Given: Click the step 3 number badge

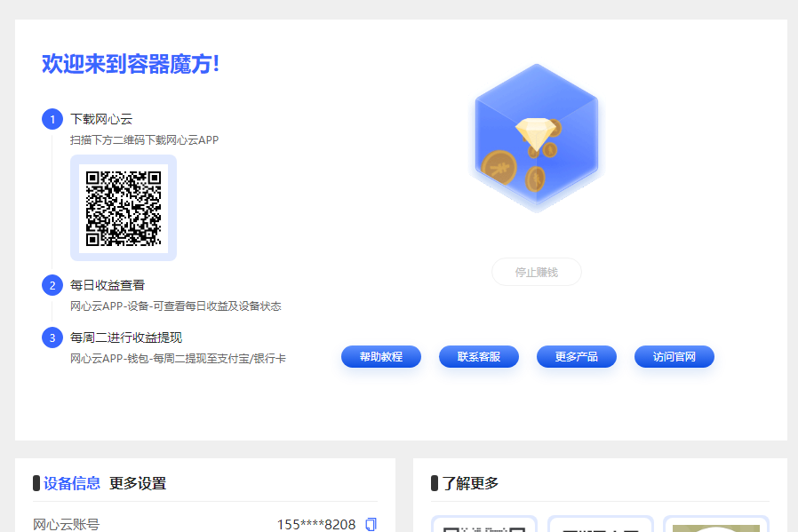Looking at the screenshot, I should tap(52, 337).
